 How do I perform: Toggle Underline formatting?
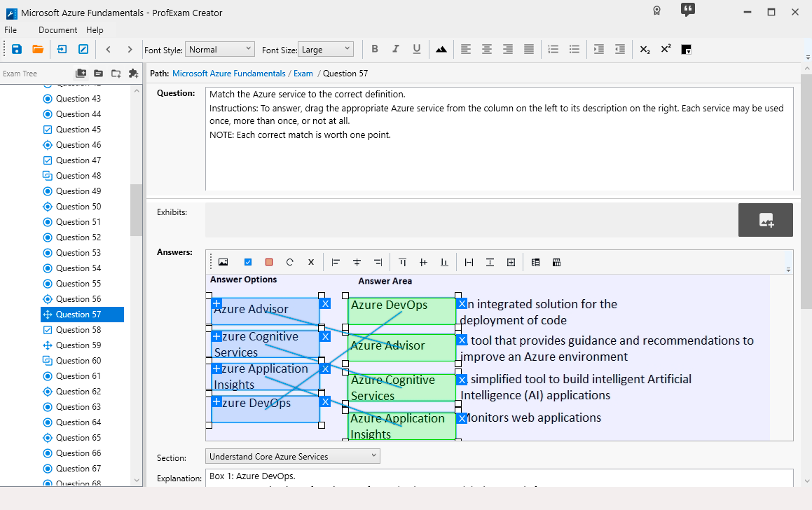click(x=417, y=49)
